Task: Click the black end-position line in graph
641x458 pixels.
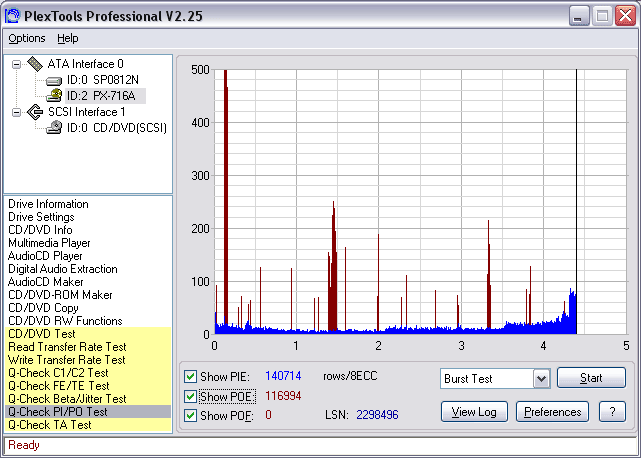Action: point(576,202)
